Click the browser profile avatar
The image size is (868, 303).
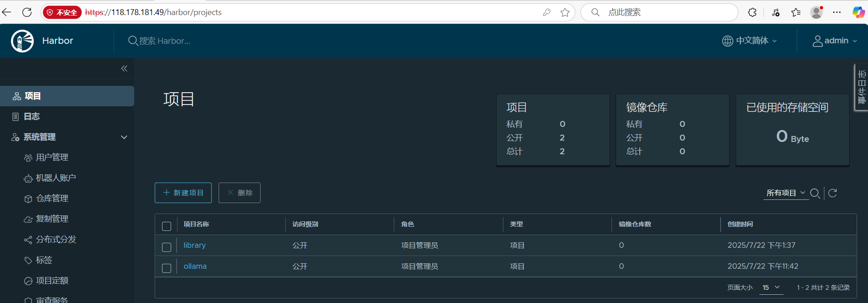(816, 12)
